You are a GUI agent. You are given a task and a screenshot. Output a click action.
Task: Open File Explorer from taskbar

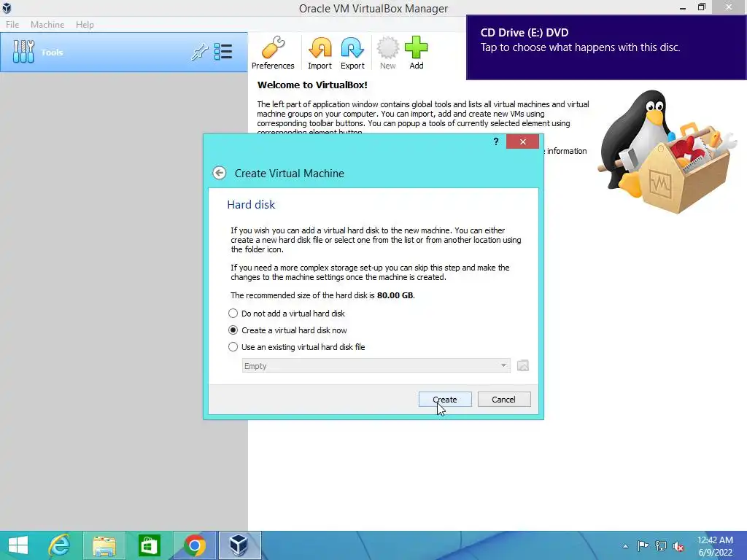[104, 545]
